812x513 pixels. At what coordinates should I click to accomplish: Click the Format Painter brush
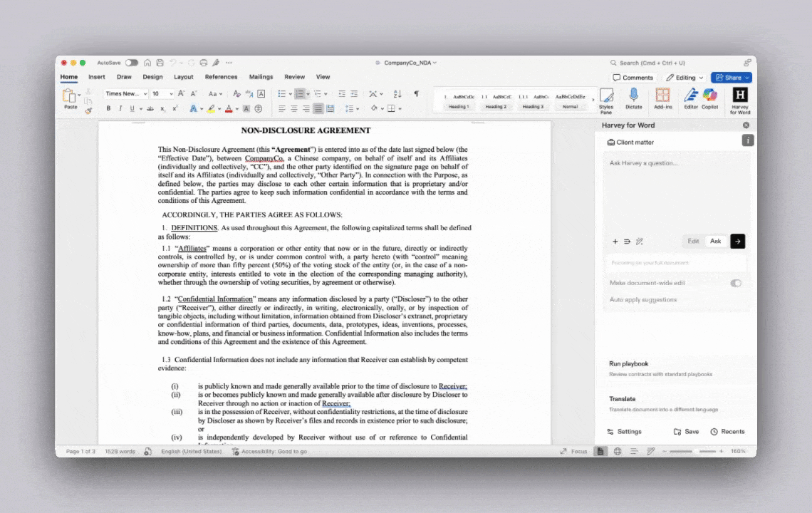pos(88,110)
